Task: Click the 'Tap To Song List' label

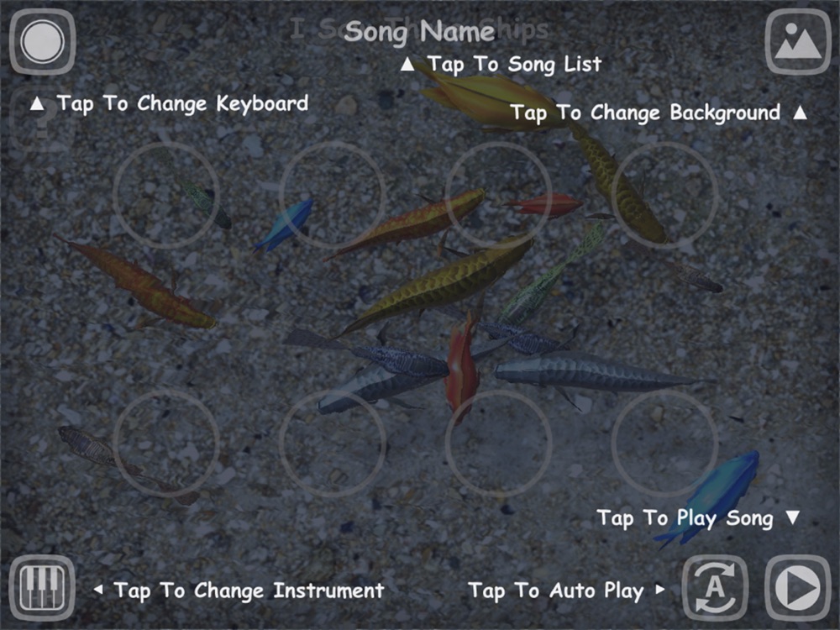Action: click(x=514, y=65)
